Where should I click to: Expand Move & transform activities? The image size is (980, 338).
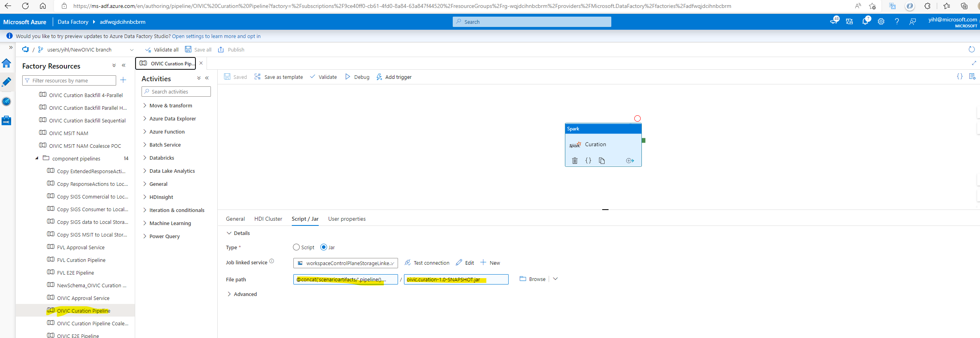pos(167,105)
